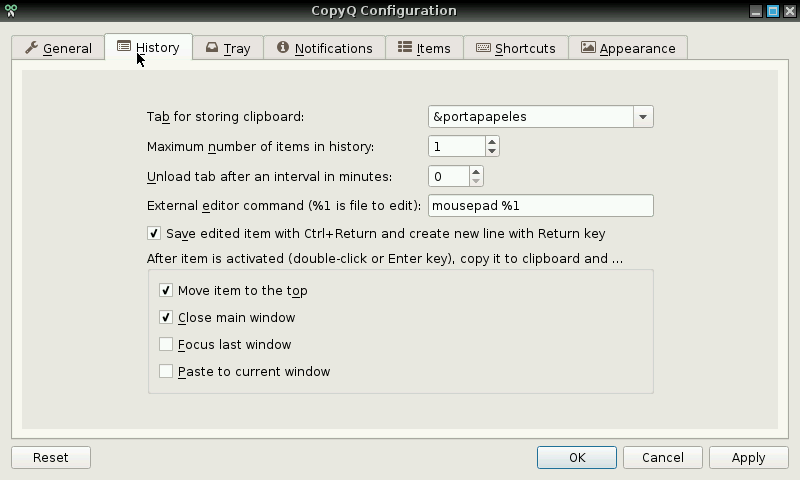Open the Notifications tab

[324, 48]
